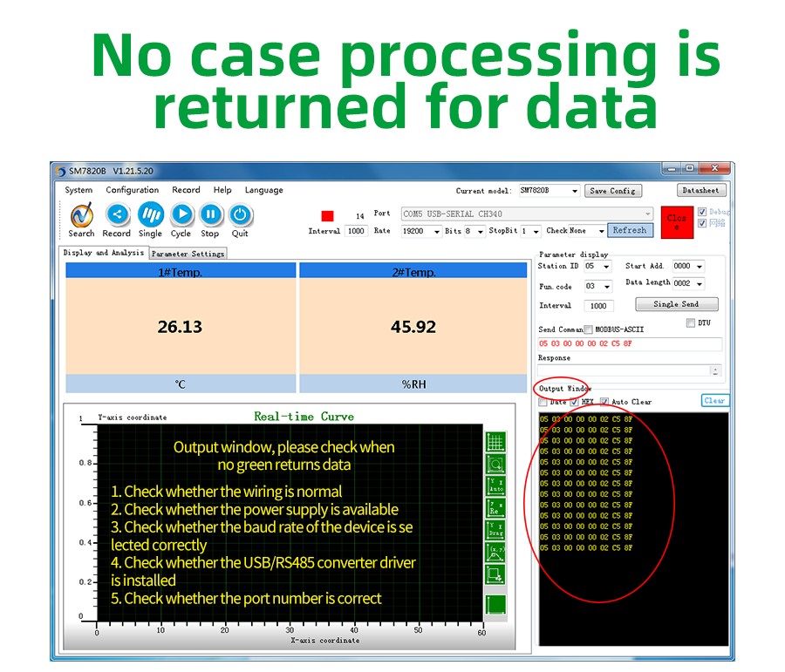Image resolution: width=785 pixels, height=672 pixels.
Task: Click the Single read icon
Action: (x=150, y=214)
